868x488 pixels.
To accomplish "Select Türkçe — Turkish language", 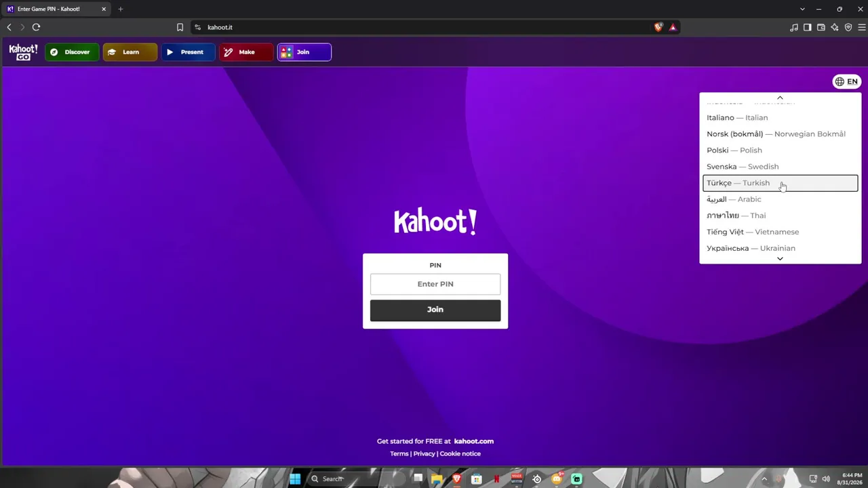I will coord(780,183).
